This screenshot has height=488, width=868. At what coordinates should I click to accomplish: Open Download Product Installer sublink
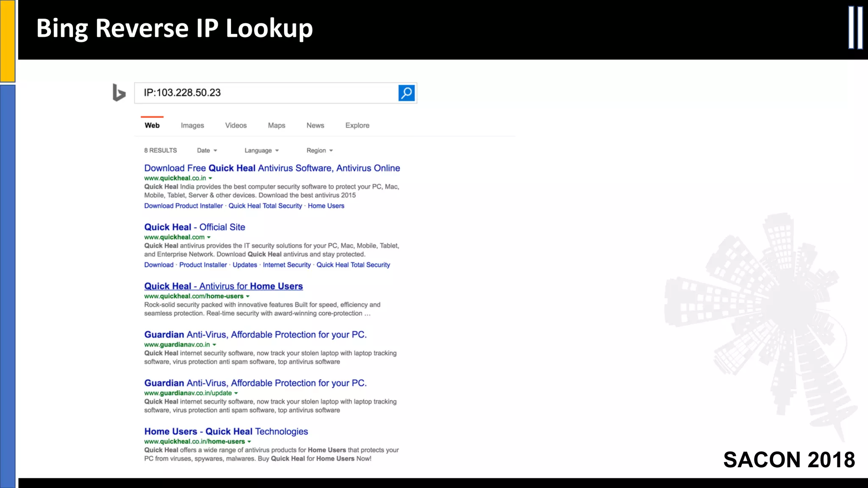(x=184, y=206)
